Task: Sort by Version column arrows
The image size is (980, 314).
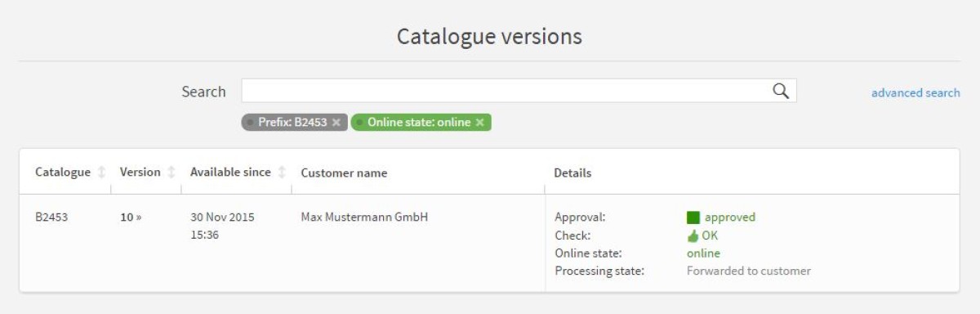Action: click(171, 173)
